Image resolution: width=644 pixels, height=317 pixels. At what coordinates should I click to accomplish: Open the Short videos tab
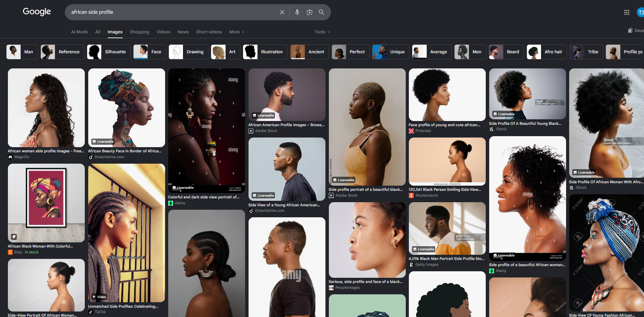tap(209, 32)
